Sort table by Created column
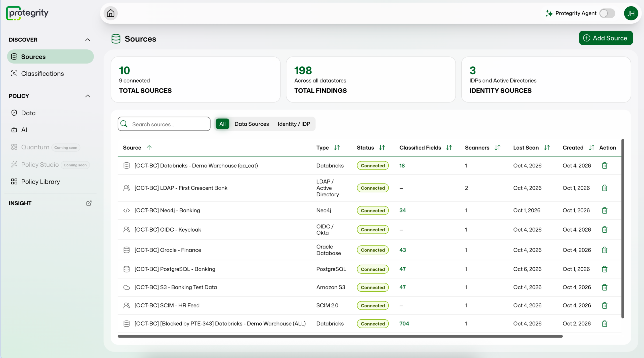This screenshot has width=644, height=358. [591, 148]
